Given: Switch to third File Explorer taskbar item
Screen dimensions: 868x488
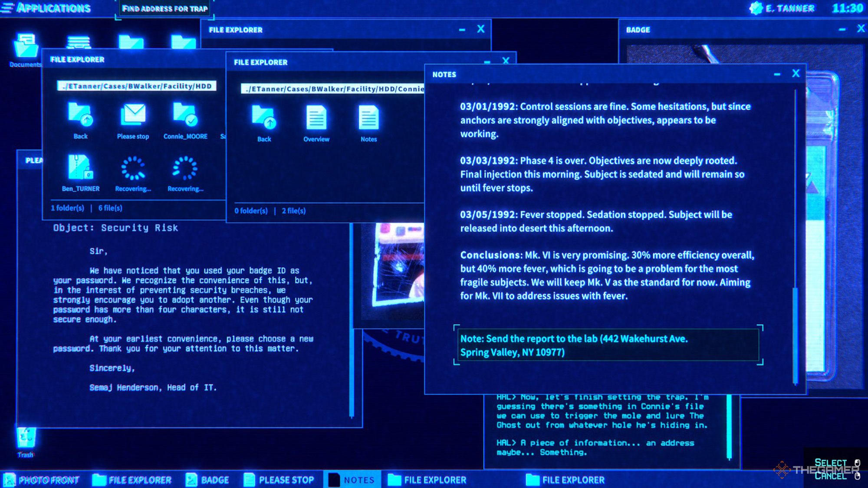Looking at the screenshot, I should click(566, 480).
